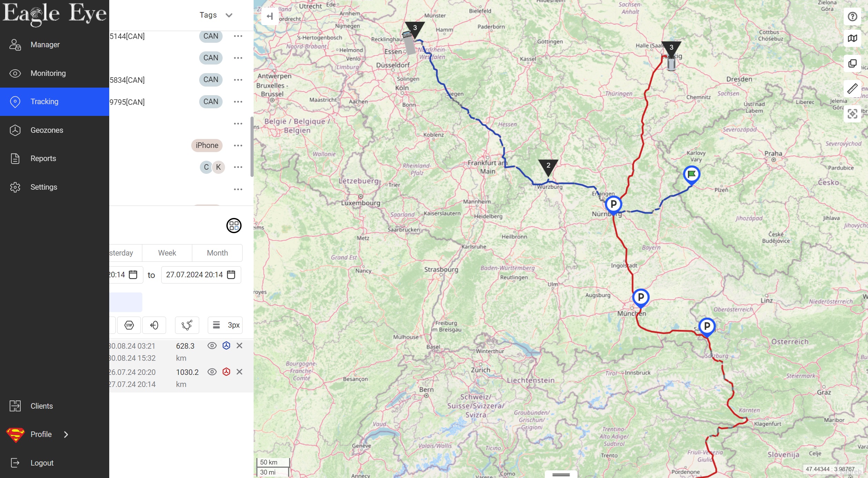Remove the 628.3 km track
Image resolution: width=868 pixels, height=478 pixels.
click(x=239, y=346)
